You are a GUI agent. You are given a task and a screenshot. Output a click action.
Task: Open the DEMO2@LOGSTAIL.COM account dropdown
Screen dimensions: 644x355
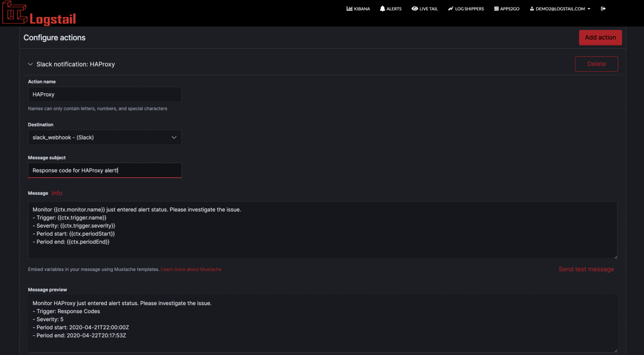click(x=560, y=9)
